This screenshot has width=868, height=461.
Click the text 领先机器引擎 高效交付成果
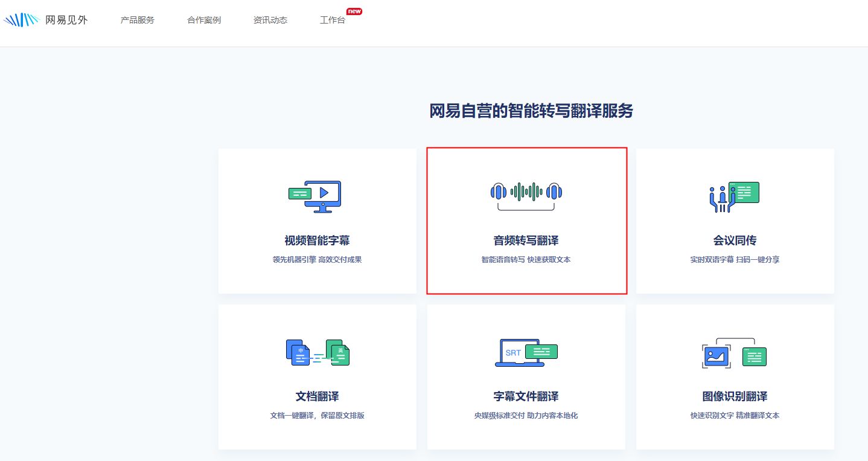point(318,260)
